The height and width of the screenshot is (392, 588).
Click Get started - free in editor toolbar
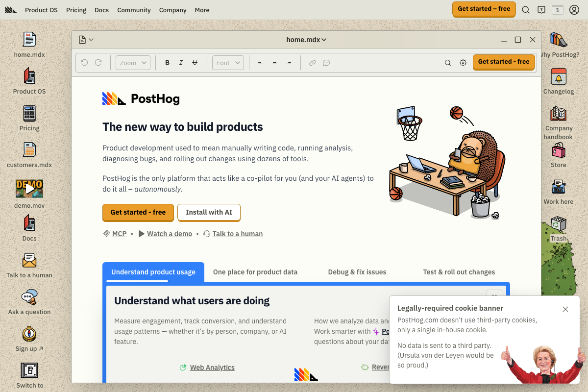(504, 62)
